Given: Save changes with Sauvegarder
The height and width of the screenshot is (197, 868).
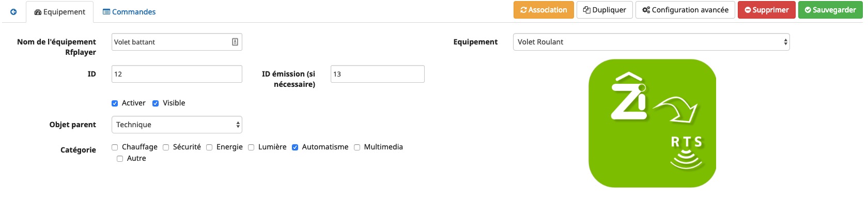Looking at the screenshot, I should (x=830, y=10).
